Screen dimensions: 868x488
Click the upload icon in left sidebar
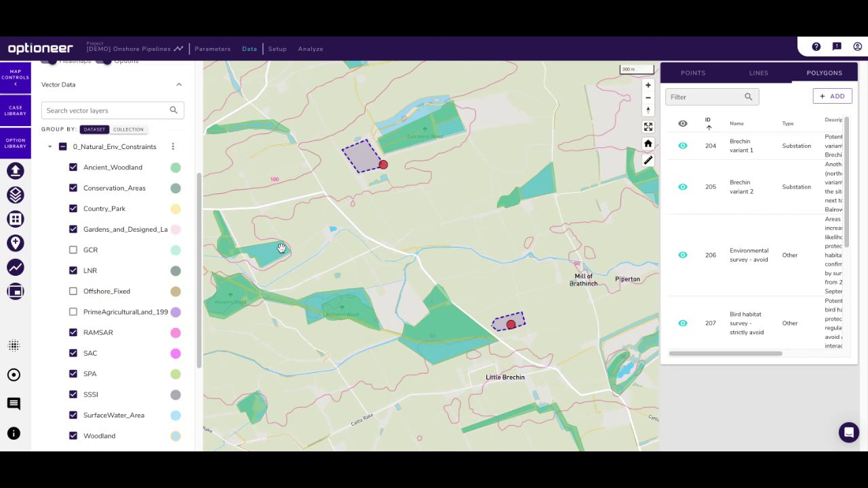pyautogui.click(x=16, y=171)
